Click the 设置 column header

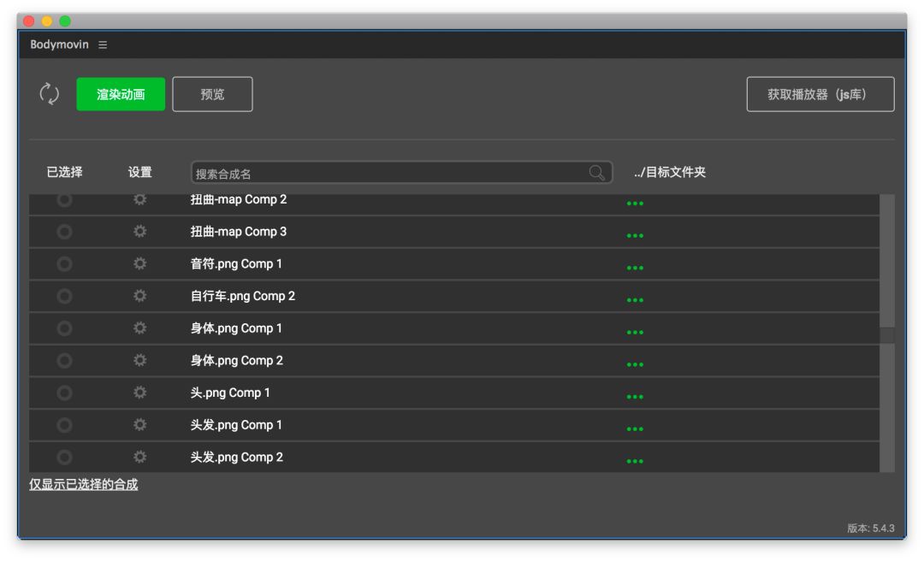(140, 172)
